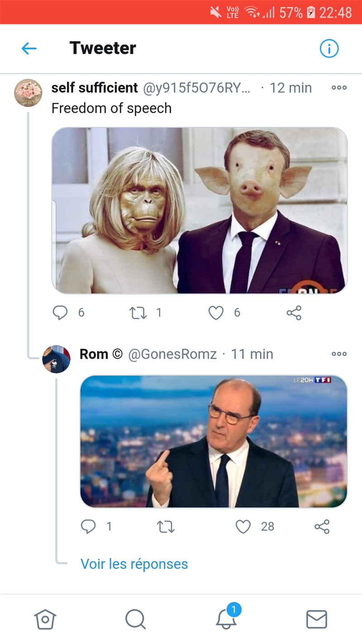Retweet the Rom tweet
Screen dimensions: 362x644
pyautogui.click(x=166, y=526)
